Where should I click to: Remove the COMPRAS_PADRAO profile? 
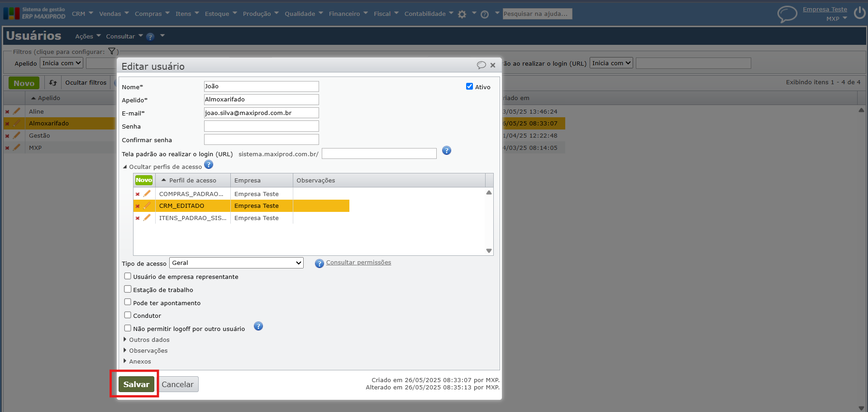(138, 194)
